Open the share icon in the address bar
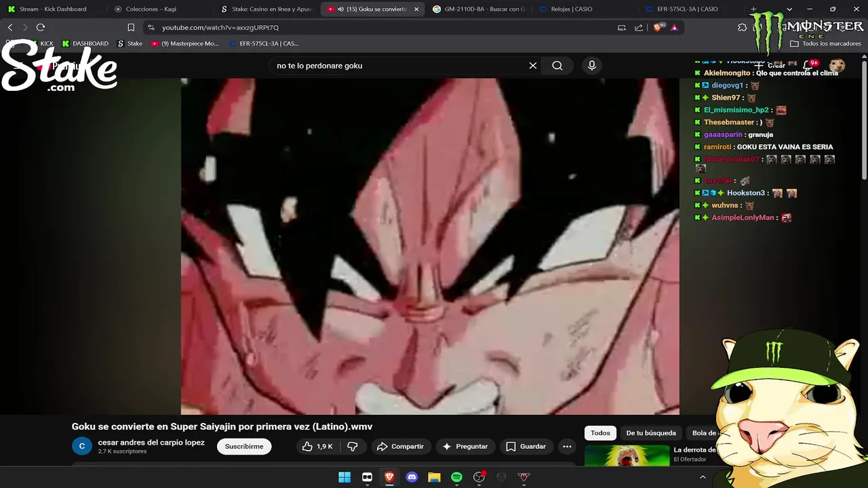The image size is (868, 488). pos(639,27)
